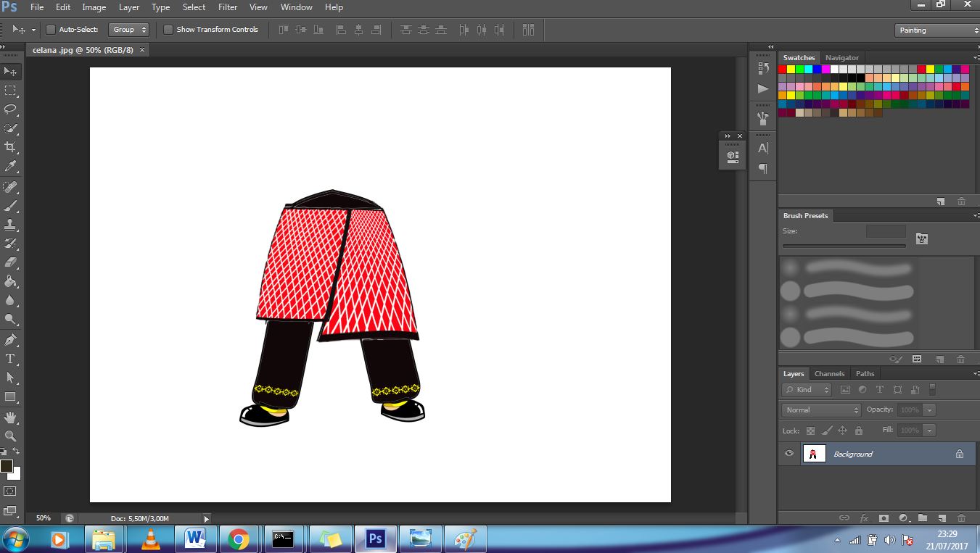The height and width of the screenshot is (553, 980).
Task: Select the Spot Healing Brush tool
Action: click(x=11, y=187)
